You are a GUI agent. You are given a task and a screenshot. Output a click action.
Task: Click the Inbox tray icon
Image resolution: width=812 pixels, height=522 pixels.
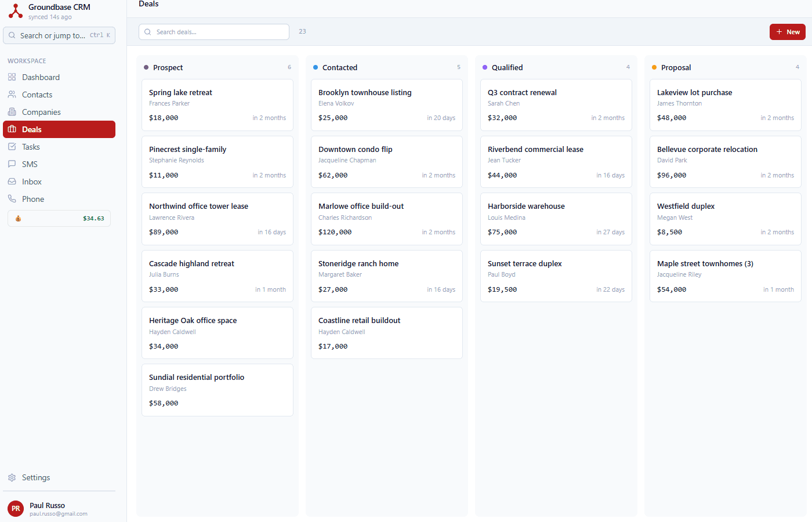tap(12, 182)
